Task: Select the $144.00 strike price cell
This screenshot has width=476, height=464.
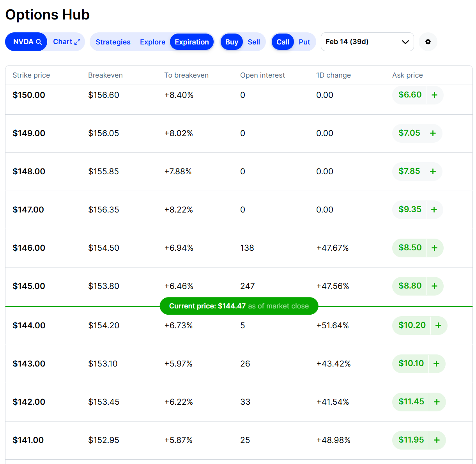Action: point(29,325)
